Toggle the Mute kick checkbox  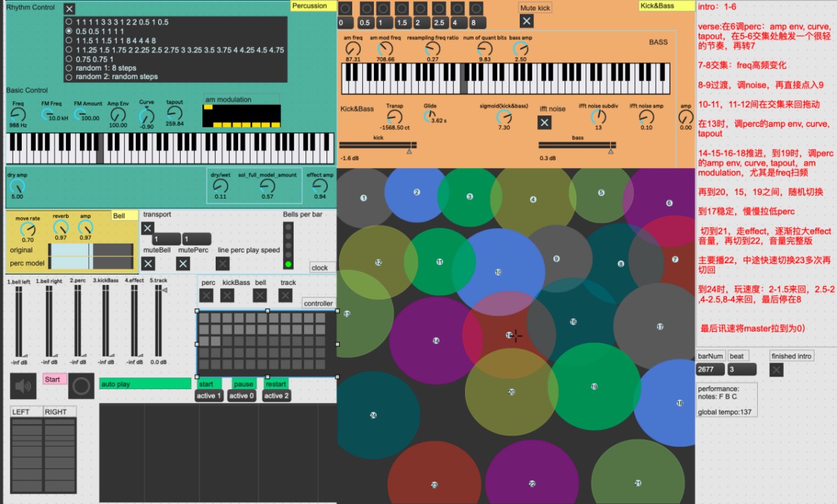tap(526, 21)
